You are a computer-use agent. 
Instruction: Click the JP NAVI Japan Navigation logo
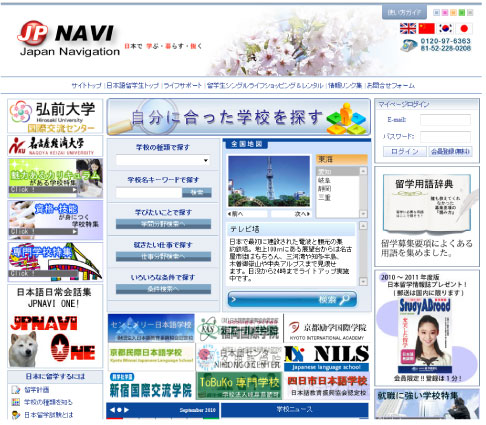tap(68, 39)
